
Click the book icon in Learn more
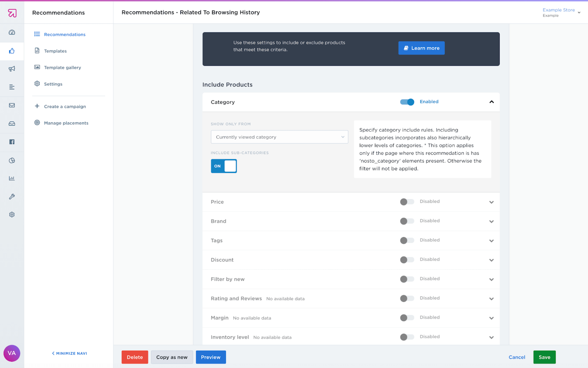(406, 48)
